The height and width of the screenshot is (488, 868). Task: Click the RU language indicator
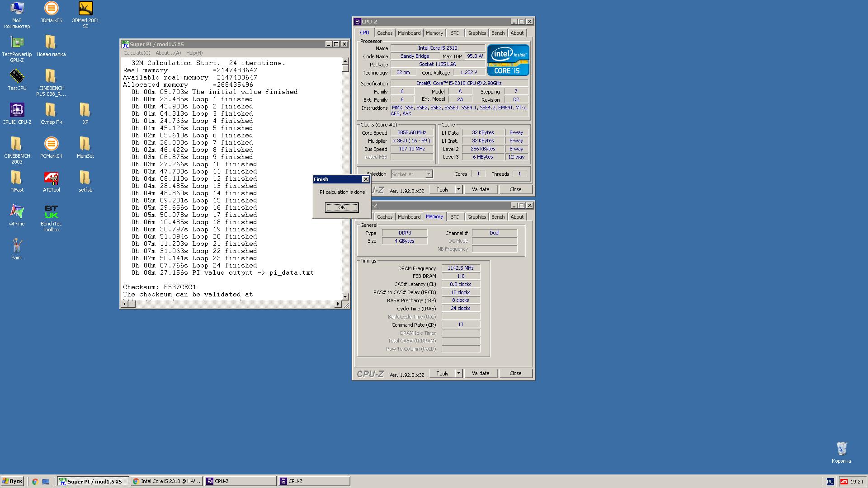pos(830,482)
